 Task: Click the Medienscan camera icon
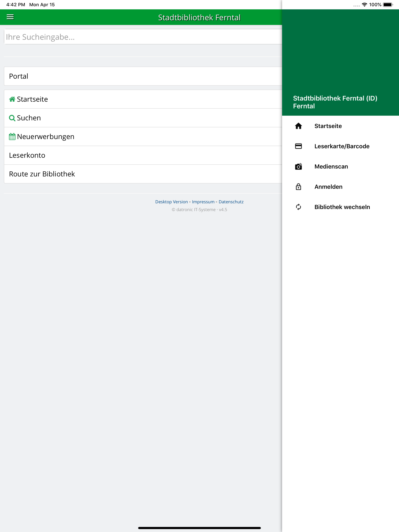pyautogui.click(x=298, y=166)
